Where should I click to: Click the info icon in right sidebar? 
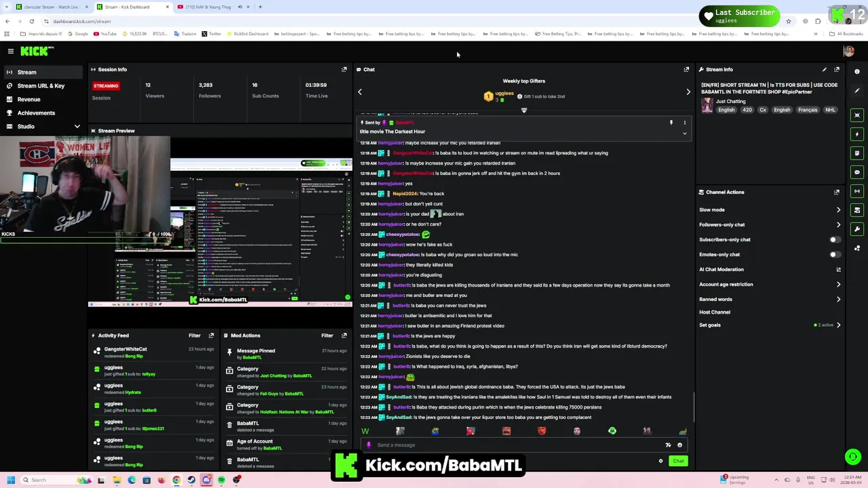click(x=857, y=71)
